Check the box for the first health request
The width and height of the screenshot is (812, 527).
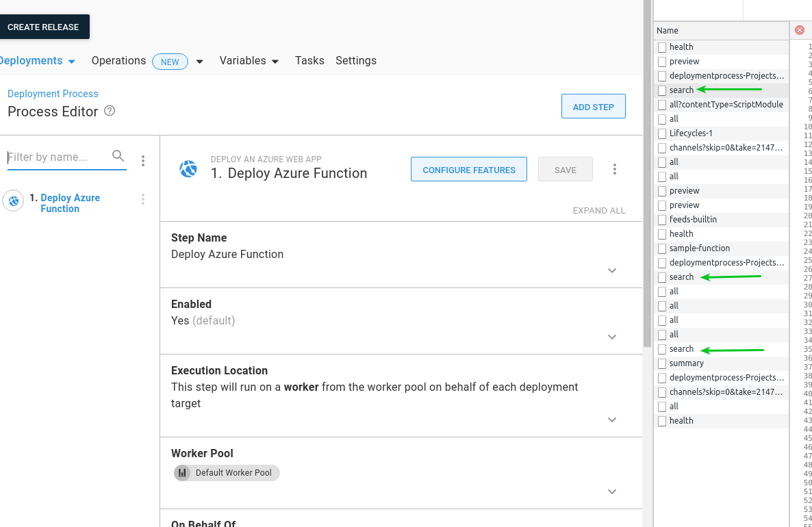click(x=662, y=48)
